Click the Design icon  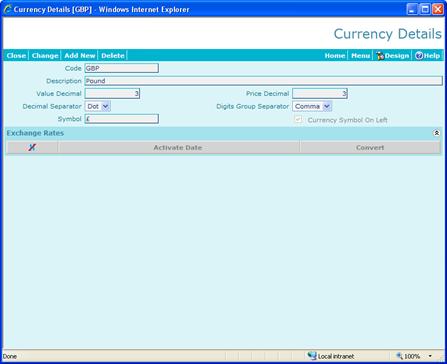coord(380,56)
